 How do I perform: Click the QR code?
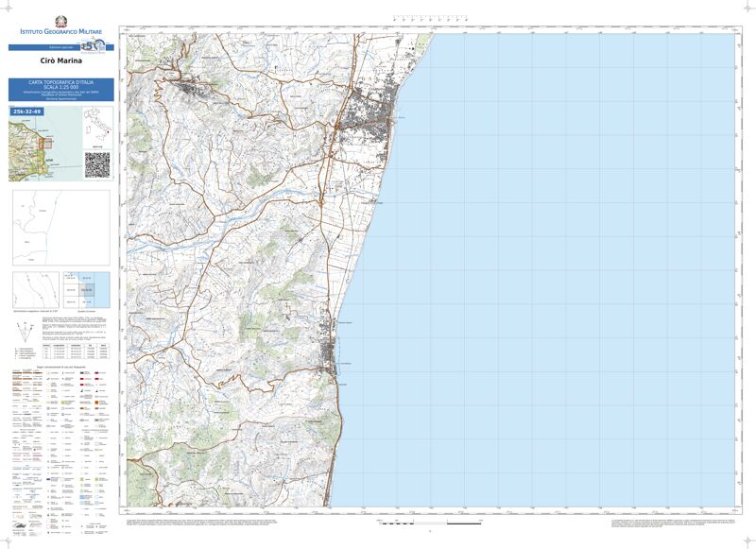pos(98,164)
